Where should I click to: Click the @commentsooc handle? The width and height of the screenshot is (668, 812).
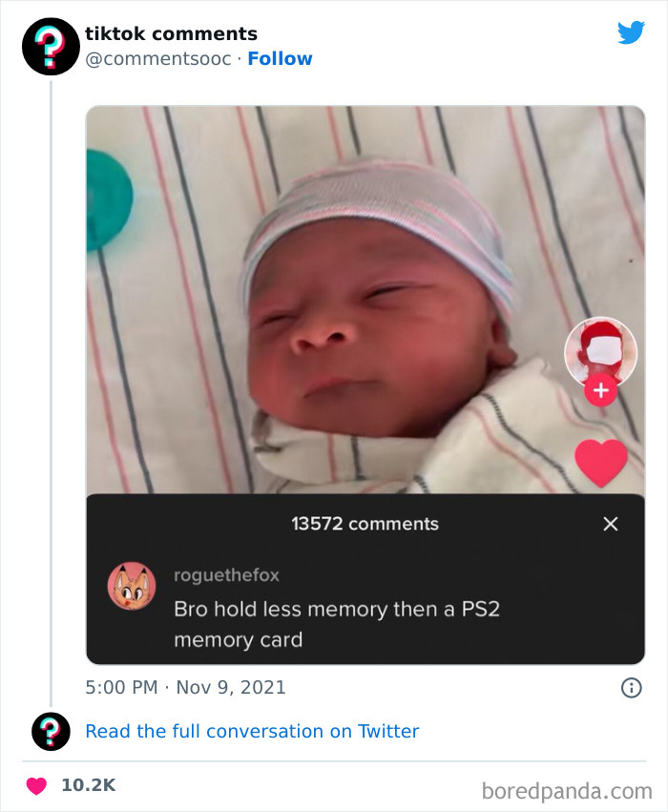coord(159,59)
